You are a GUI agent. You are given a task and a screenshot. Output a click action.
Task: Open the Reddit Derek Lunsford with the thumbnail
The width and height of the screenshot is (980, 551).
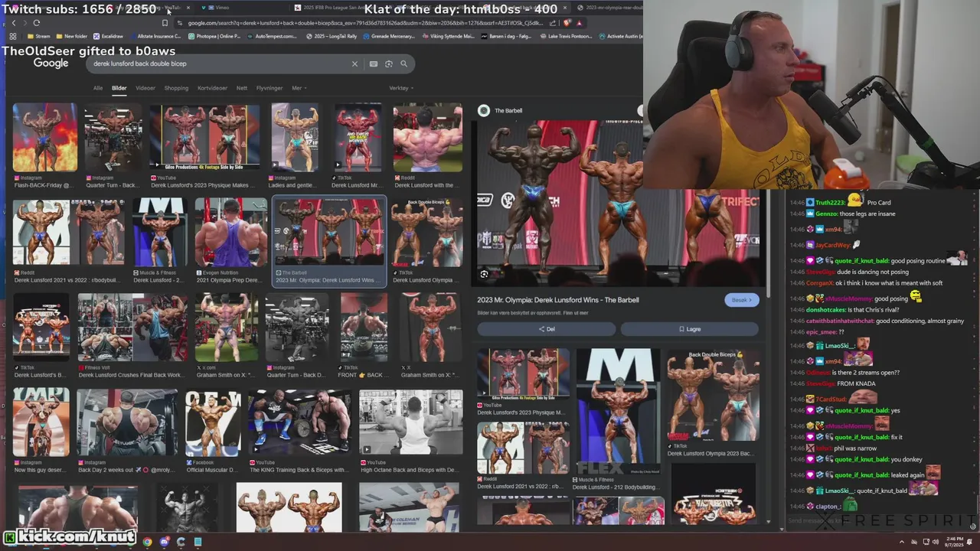point(428,138)
